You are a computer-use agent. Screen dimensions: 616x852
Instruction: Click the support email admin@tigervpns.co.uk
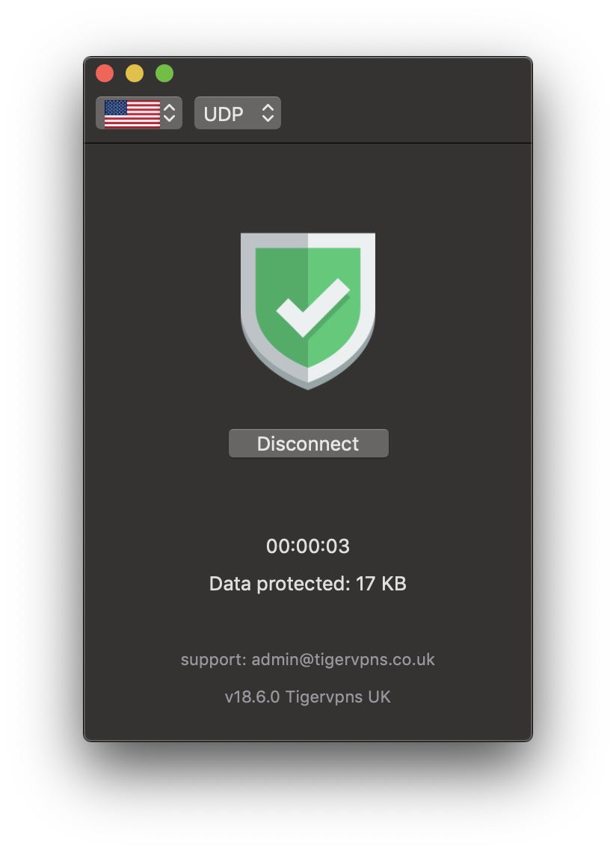343,659
